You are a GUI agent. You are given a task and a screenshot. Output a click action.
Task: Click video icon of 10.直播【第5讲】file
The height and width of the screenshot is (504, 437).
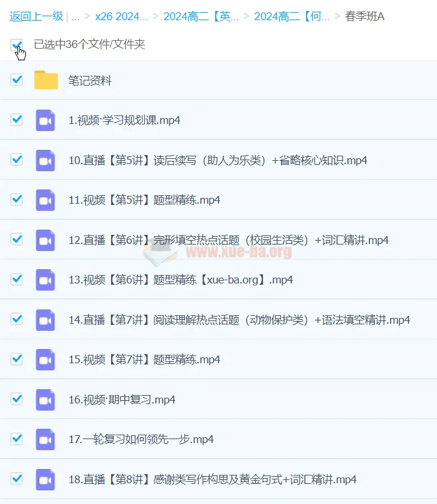tap(45, 160)
